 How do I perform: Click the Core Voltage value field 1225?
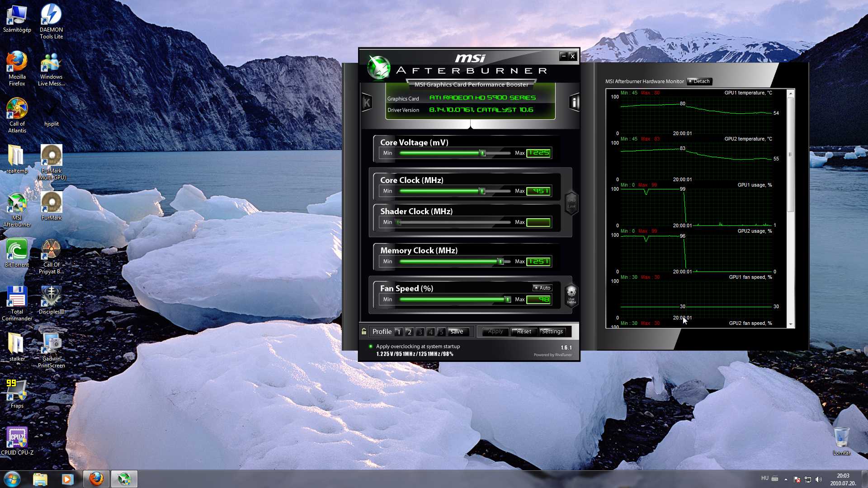pyautogui.click(x=538, y=153)
